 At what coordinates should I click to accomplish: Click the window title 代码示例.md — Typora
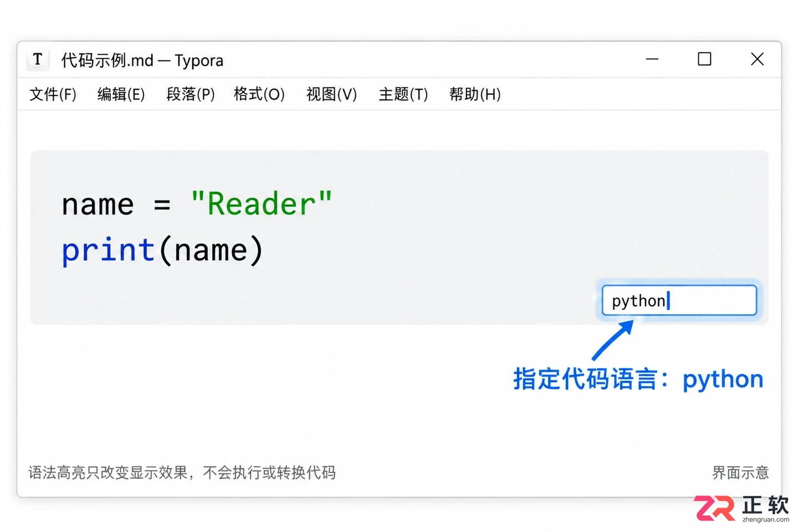click(x=142, y=60)
